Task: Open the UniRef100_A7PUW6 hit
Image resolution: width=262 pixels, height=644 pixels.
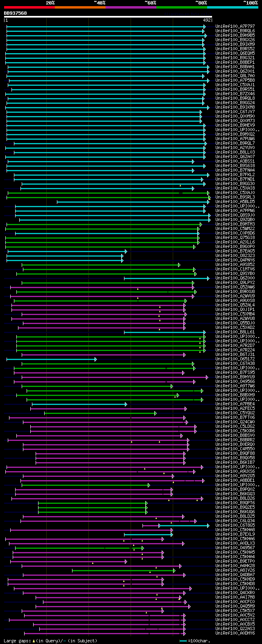Action: click(x=235, y=139)
